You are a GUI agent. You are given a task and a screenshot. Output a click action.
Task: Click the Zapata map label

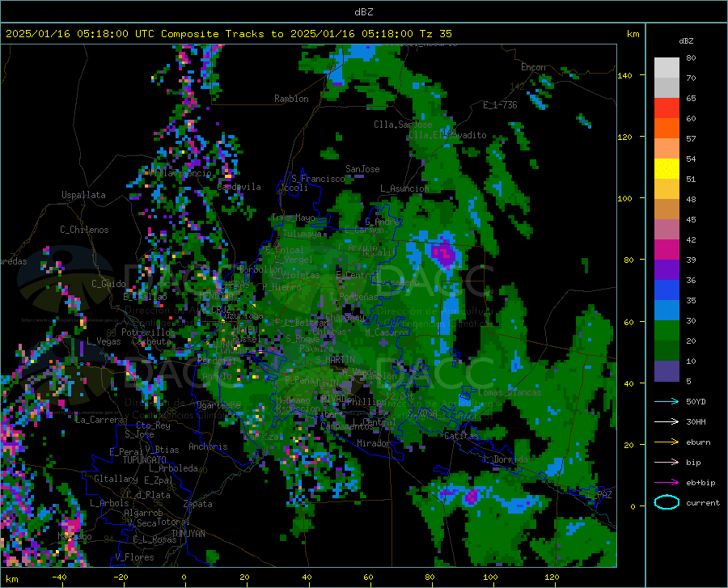198,504
